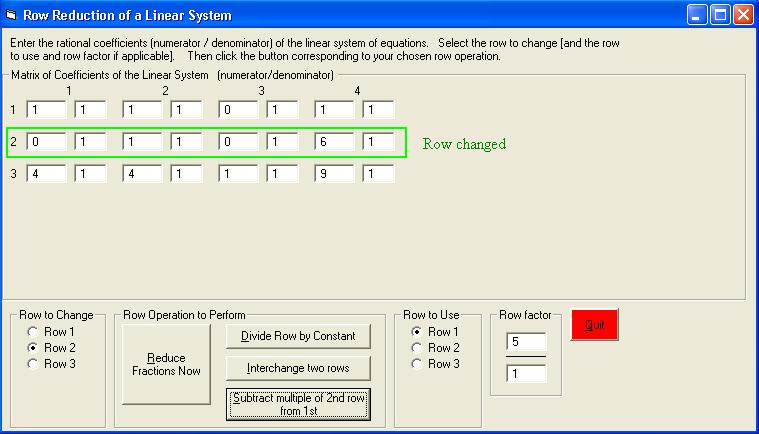
Task: Click Row factor denominator field
Action: point(526,374)
